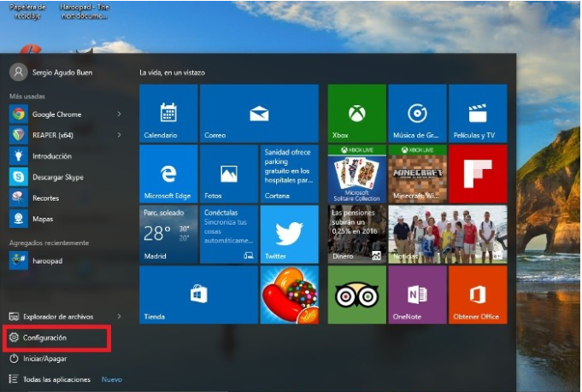This screenshot has height=392, width=582.
Task: Expand Explorador de archivos arrow
Action: pyautogui.click(x=119, y=316)
